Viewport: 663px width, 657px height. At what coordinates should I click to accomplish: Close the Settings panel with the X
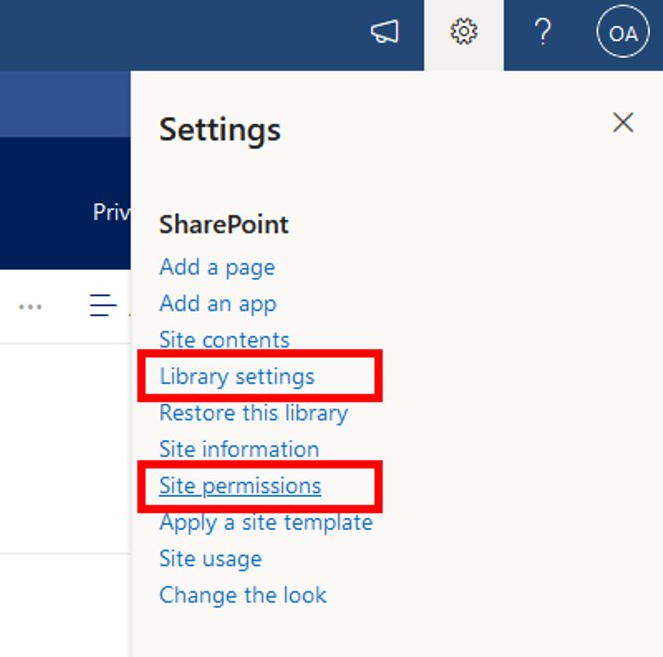pos(623,123)
